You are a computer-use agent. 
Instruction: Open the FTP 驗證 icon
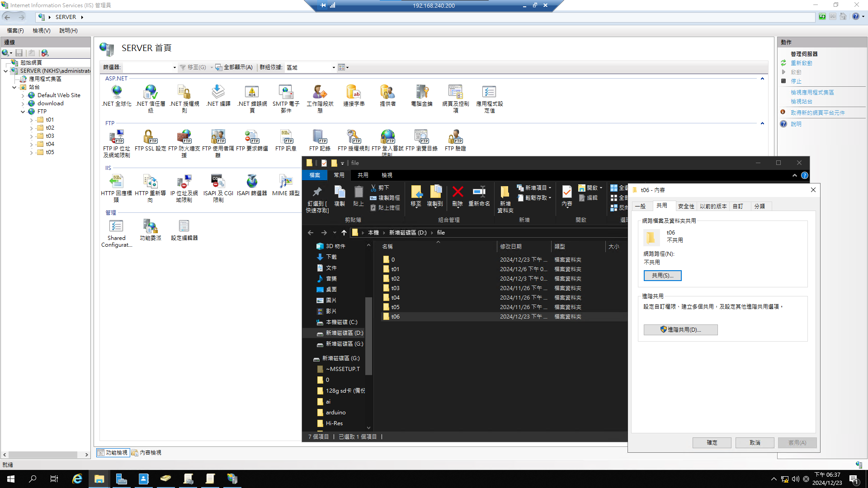[x=455, y=140]
